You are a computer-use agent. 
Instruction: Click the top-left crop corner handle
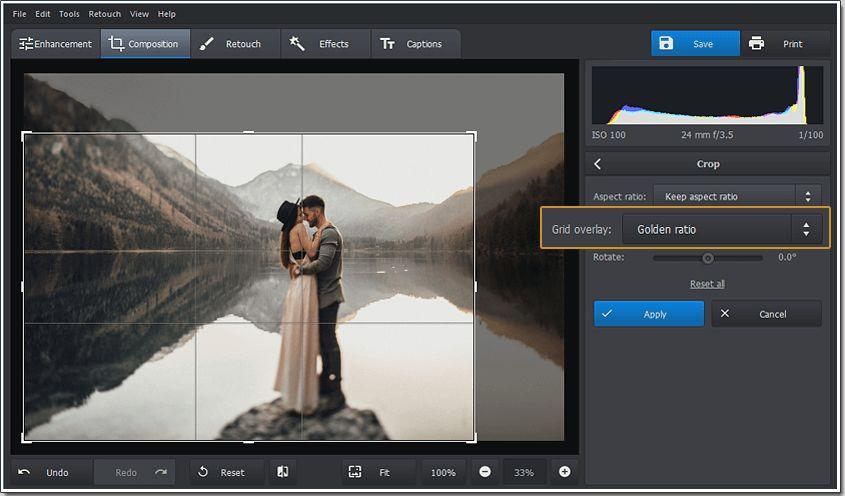[25, 135]
